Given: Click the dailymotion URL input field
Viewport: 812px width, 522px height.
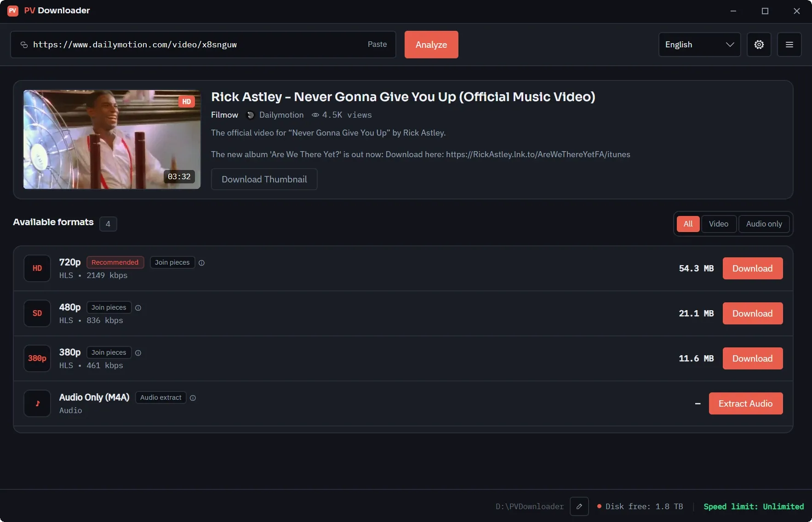Looking at the screenshot, I should click(x=203, y=45).
